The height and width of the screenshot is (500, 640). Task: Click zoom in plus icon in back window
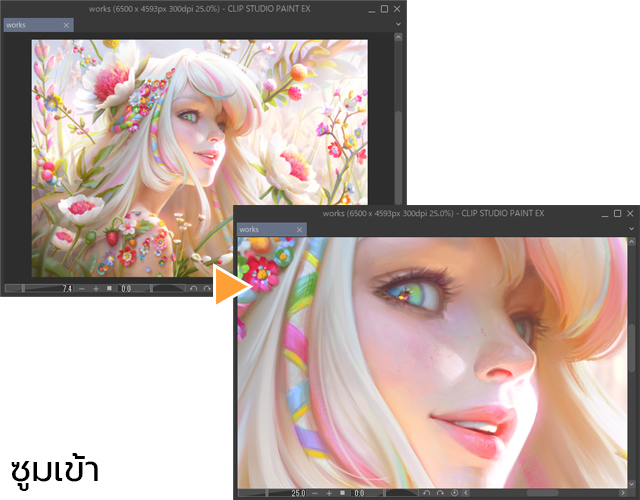pyautogui.click(x=95, y=288)
